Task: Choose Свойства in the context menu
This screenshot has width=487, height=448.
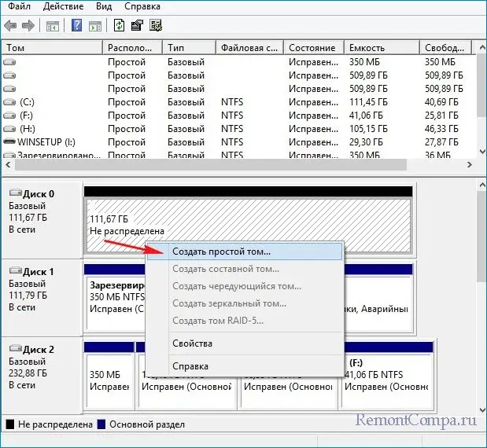Action: pos(193,343)
